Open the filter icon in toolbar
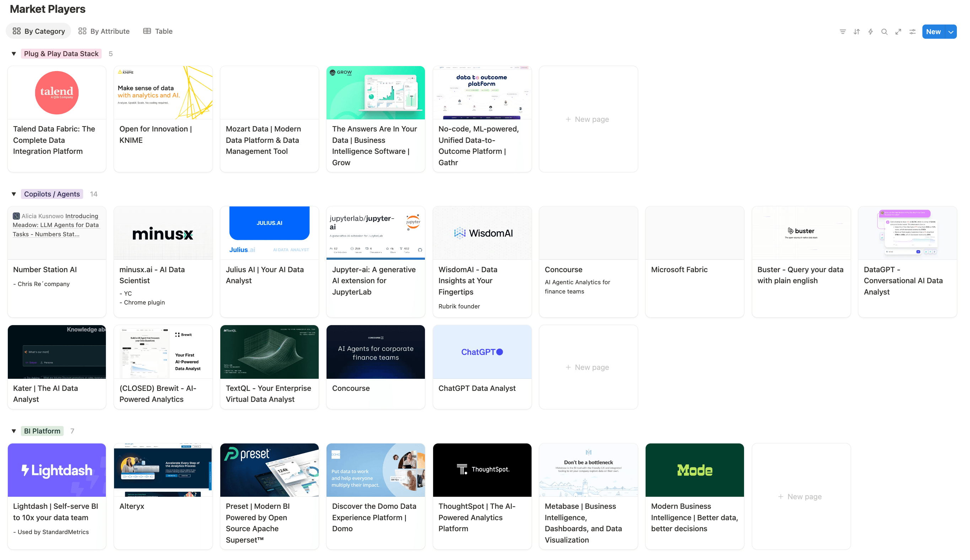Screen dimensions: 970x560 tap(842, 32)
